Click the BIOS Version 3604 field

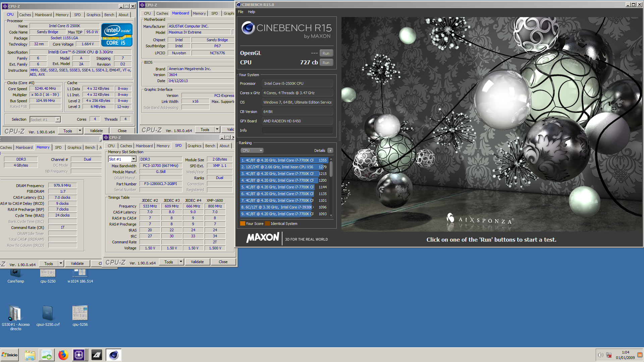click(x=201, y=75)
